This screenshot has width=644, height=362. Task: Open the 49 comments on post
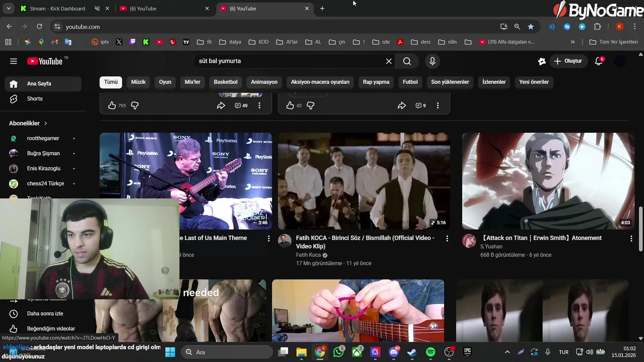(x=241, y=106)
